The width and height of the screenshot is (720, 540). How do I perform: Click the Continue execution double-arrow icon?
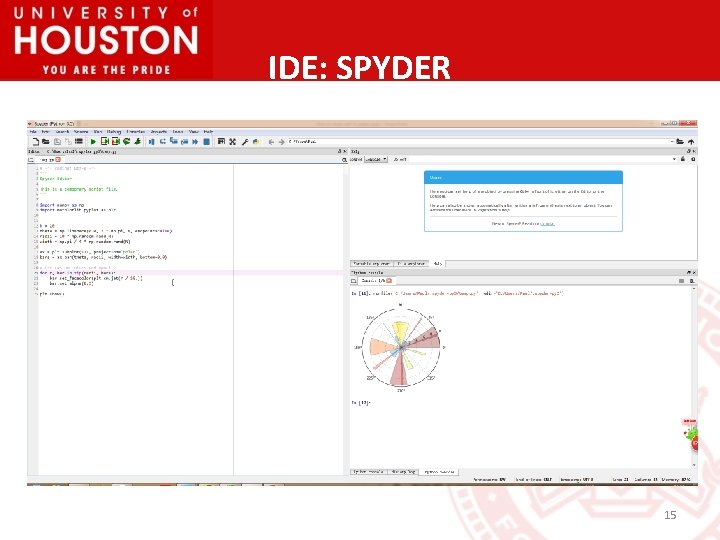coord(195,142)
